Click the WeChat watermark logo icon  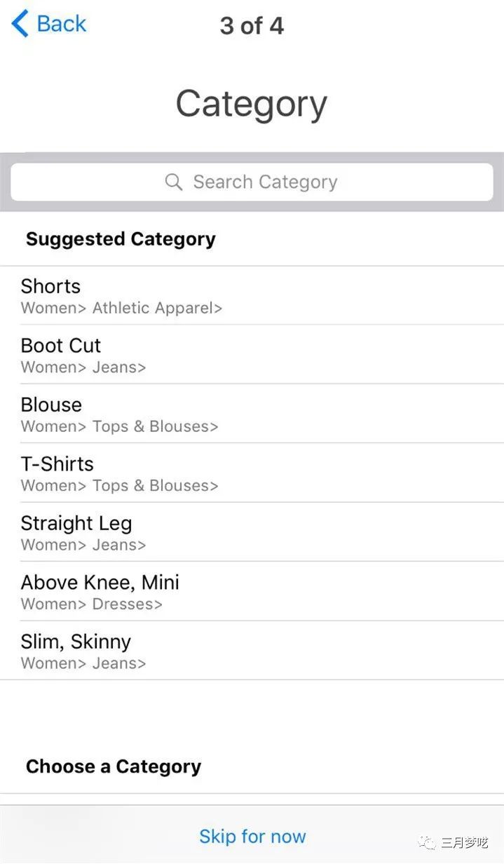pos(427,842)
